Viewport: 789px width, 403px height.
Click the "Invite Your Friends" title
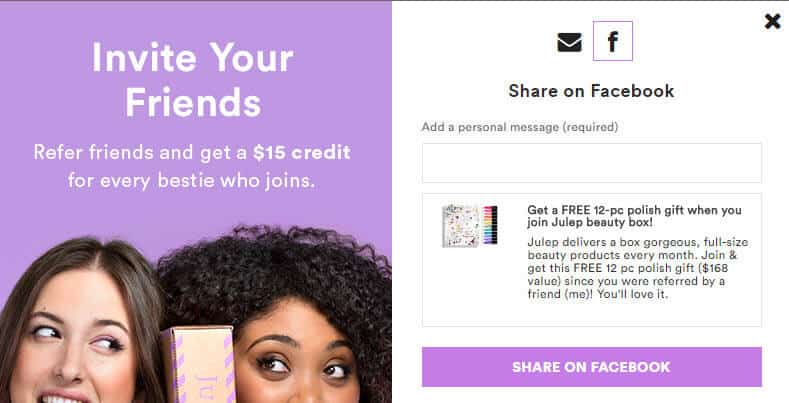tap(193, 79)
